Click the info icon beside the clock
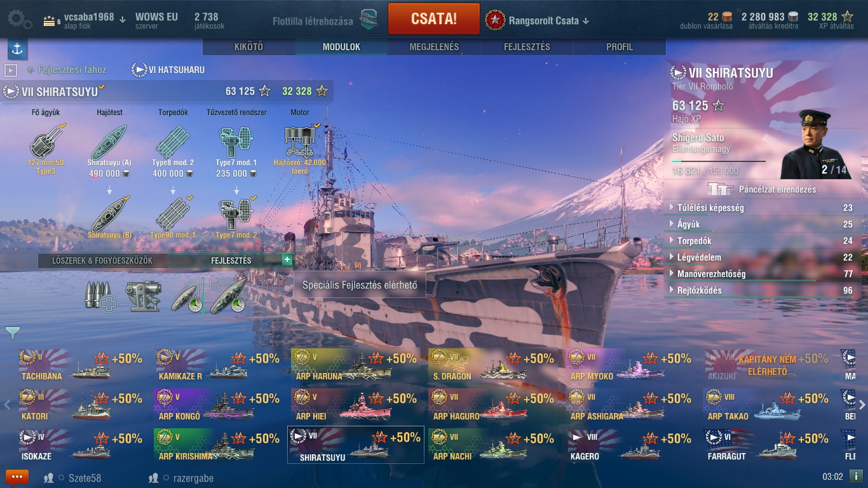The image size is (868, 488). tap(856, 477)
